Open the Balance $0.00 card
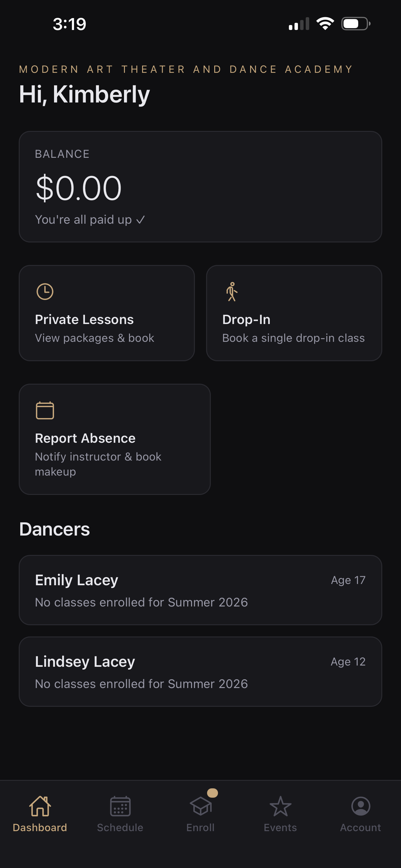This screenshot has width=401, height=868. coord(200,187)
